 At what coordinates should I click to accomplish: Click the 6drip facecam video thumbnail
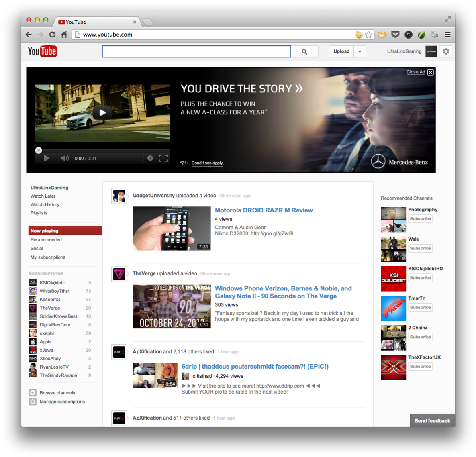pos(155,375)
